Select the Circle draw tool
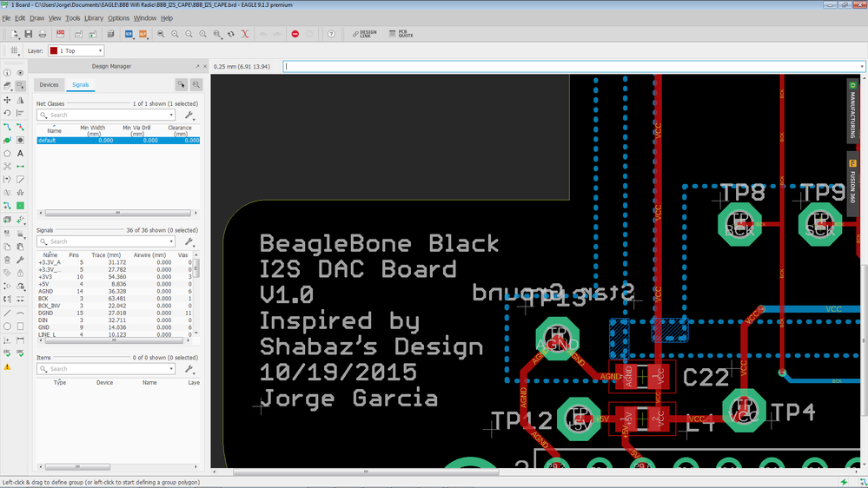 click(x=7, y=326)
